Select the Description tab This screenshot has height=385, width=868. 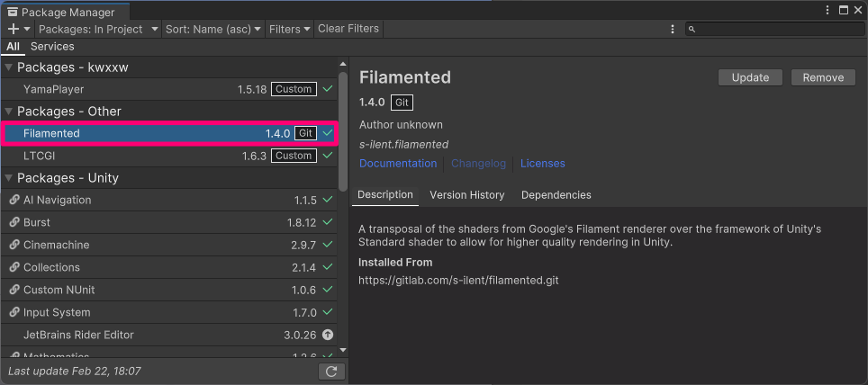pos(385,194)
